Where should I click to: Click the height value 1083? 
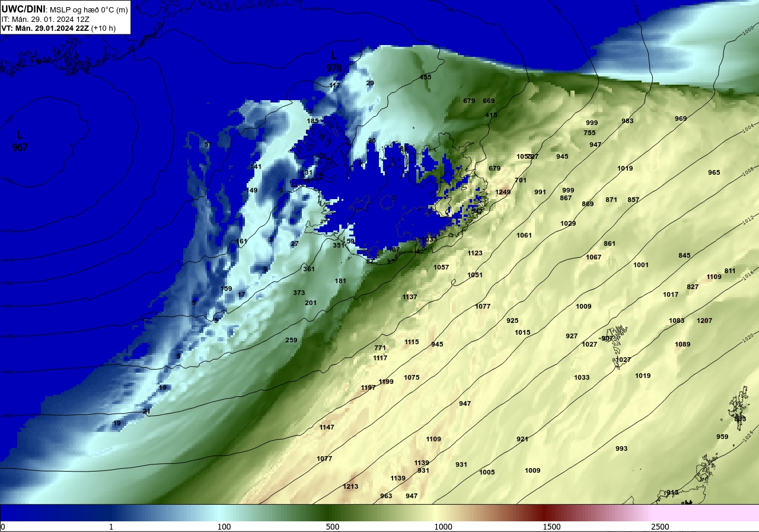click(677, 321)
